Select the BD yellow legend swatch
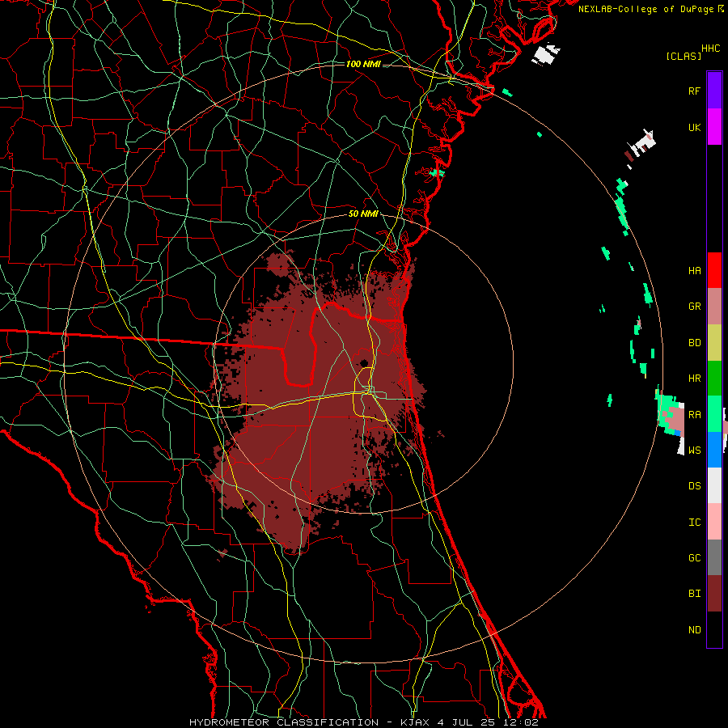The image size is (728, 728). pos(714,343)
